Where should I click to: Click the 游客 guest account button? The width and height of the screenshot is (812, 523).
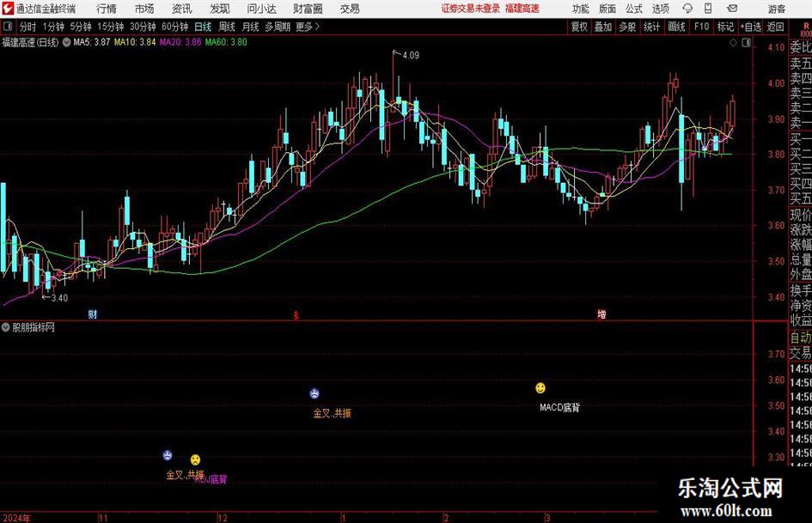(776, 9)
